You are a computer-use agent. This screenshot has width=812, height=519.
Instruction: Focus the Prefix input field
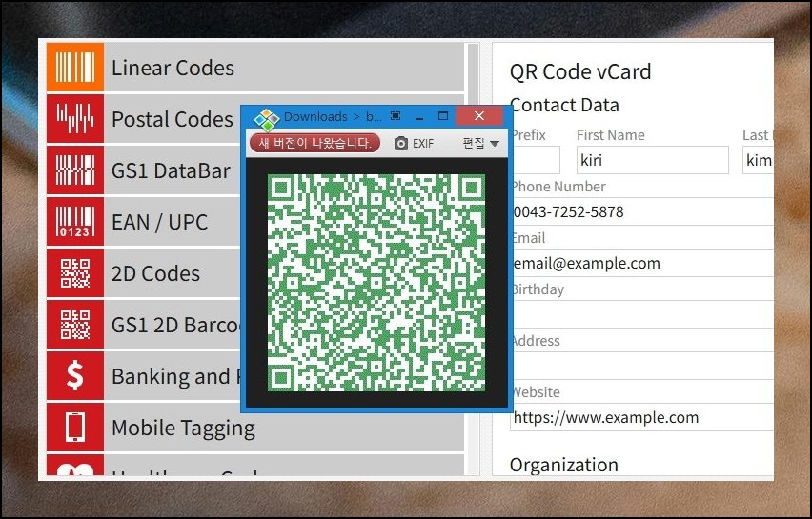pos(536,160)
